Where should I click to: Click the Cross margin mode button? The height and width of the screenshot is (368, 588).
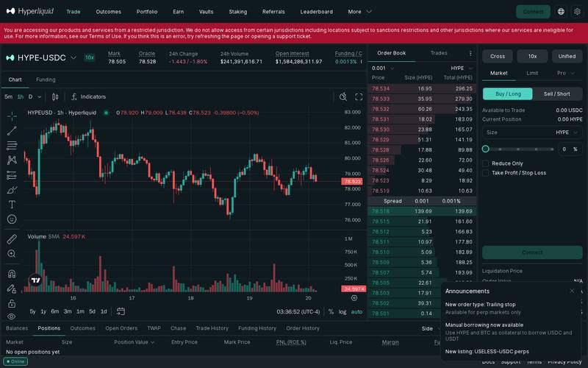click(498, 57)
